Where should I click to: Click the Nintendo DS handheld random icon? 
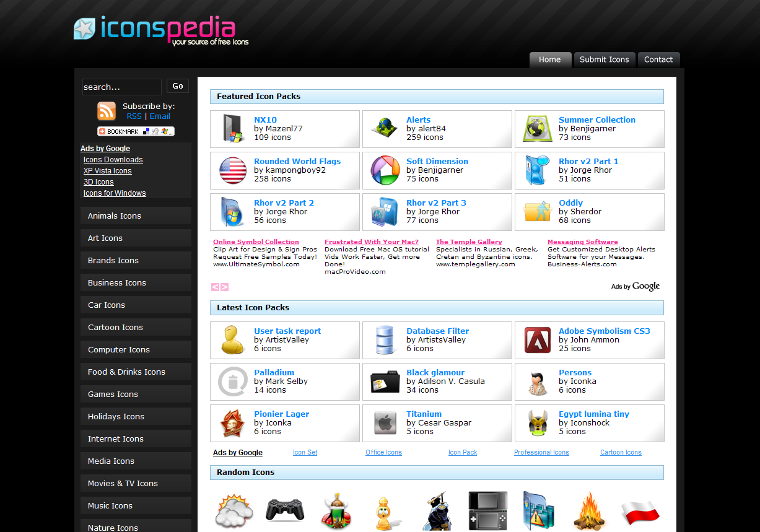pyautogui.click(x=488, y=511)
